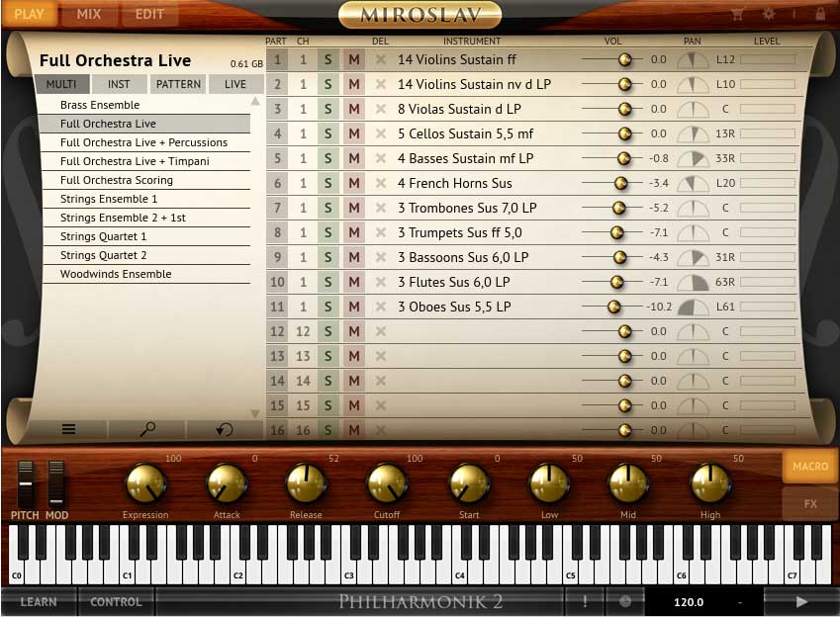Mute the 4 Basses Sustain part
Image resolution: width=840 pixels, height=617 pixels.
[x=353, y=158]
